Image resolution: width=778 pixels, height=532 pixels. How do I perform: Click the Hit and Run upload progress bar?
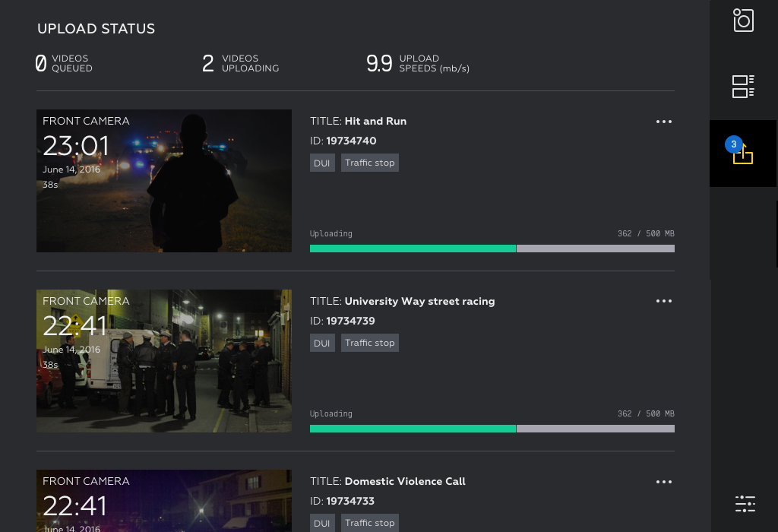pos(492,249)
